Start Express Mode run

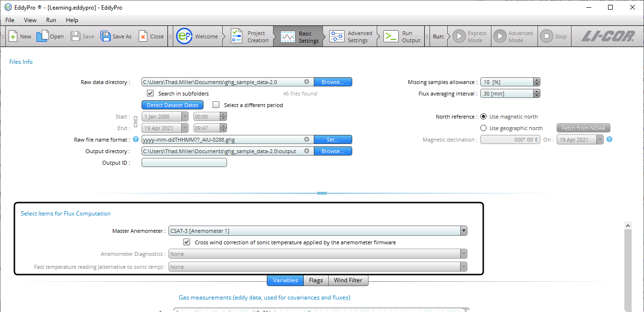coord(470,36)
